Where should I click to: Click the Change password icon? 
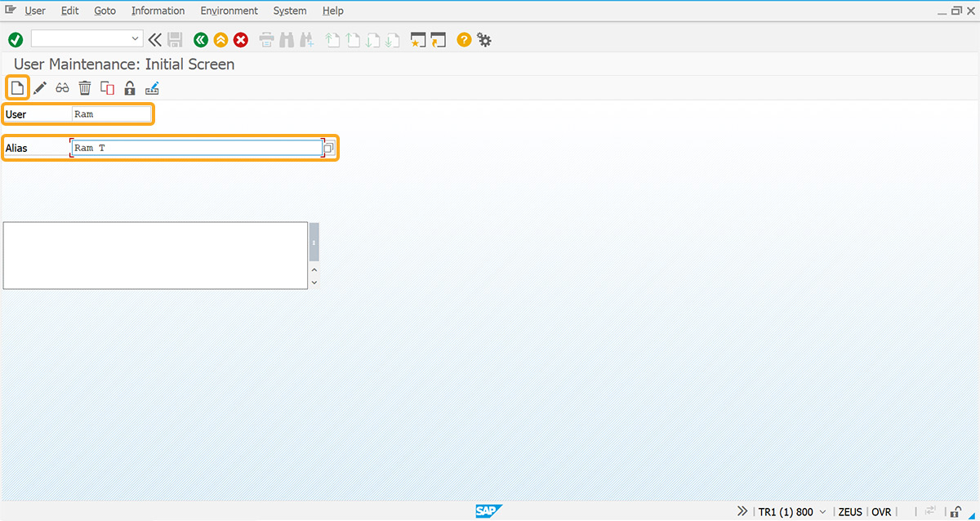click(152, 88)
